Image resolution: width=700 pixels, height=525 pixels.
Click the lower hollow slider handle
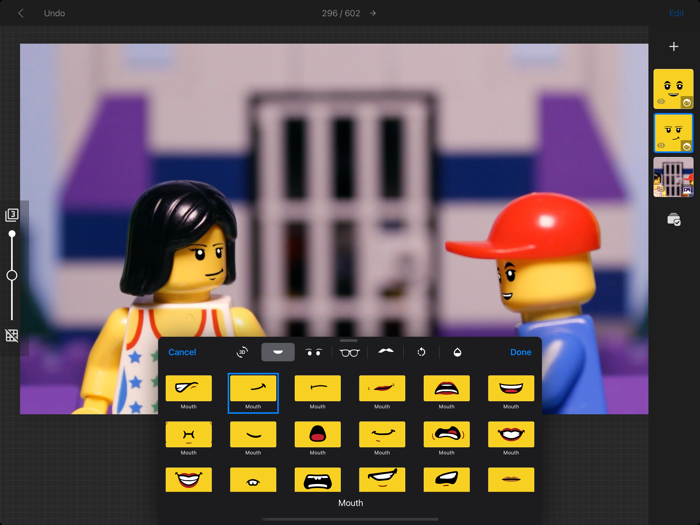pyautogui.click(x=12, y=275)
